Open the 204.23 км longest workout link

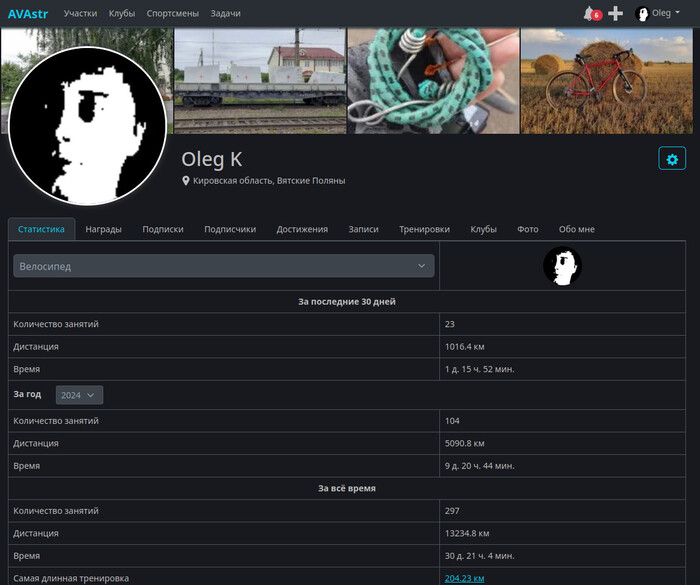tap(464, 578)
